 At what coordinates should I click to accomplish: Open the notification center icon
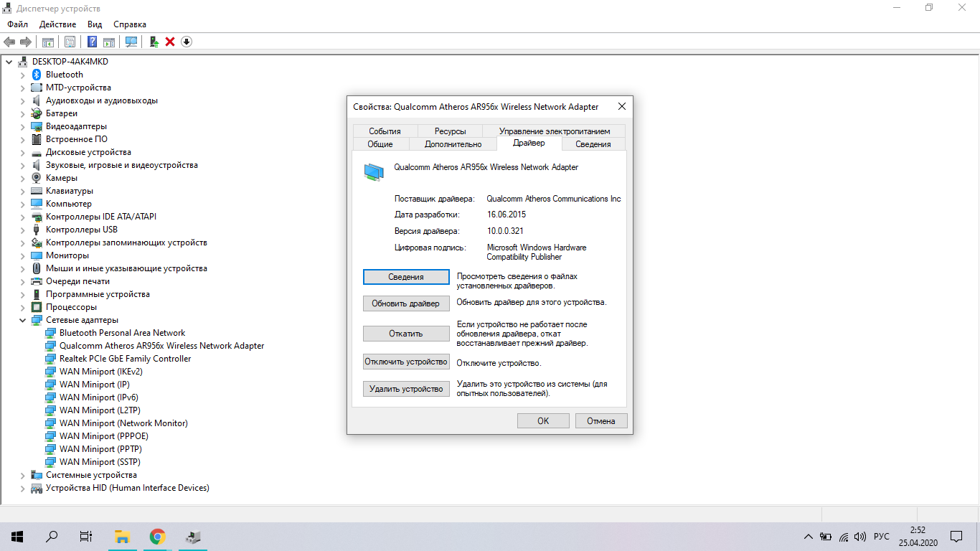pos(956,537)
